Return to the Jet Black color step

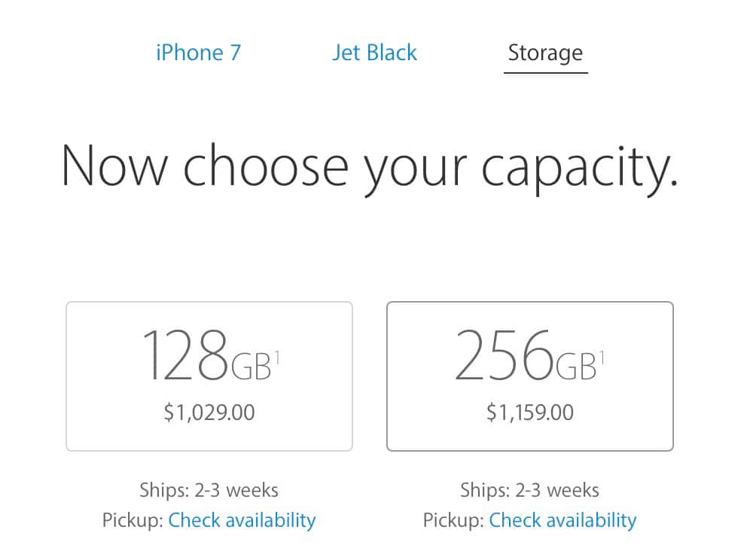[374, 53]
